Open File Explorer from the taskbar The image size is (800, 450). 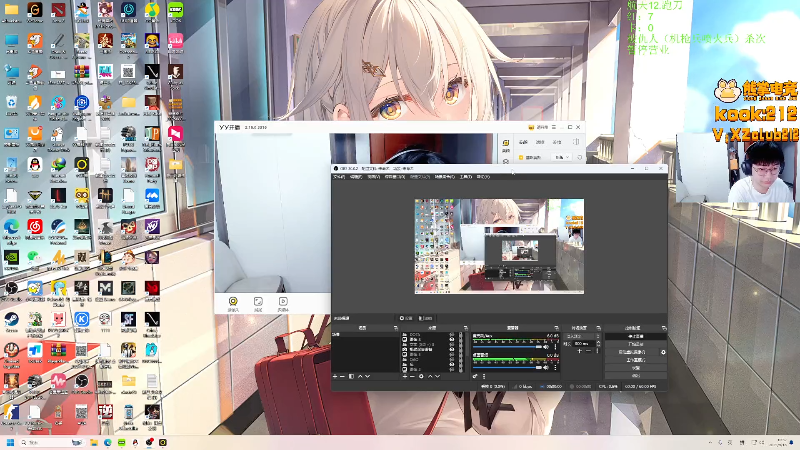click(x=94, y=442)
